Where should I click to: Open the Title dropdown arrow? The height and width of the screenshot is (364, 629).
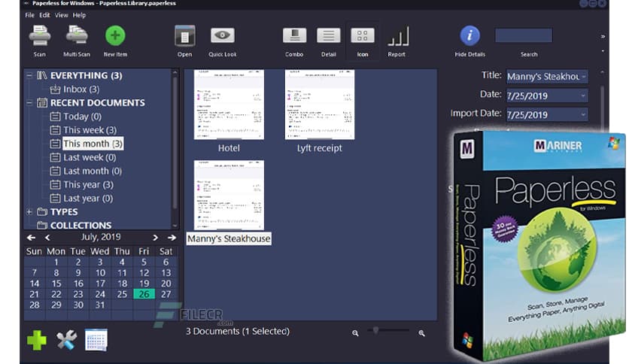pyautogui.click(x=584, y=76)
